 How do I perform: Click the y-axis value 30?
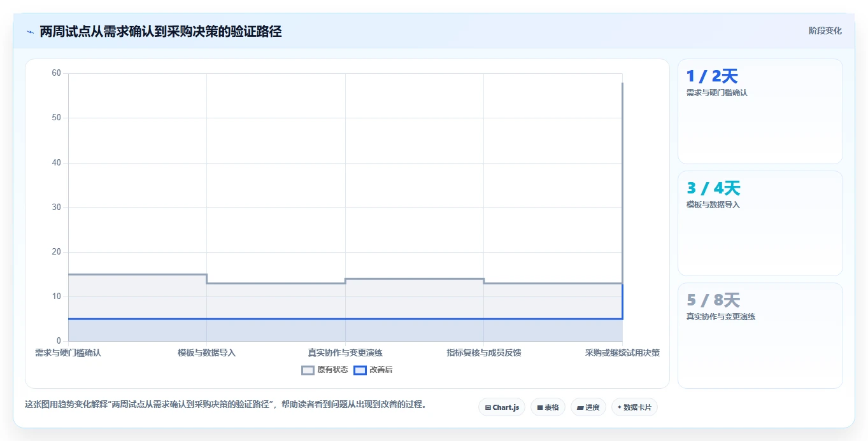[x=56, y=207]
